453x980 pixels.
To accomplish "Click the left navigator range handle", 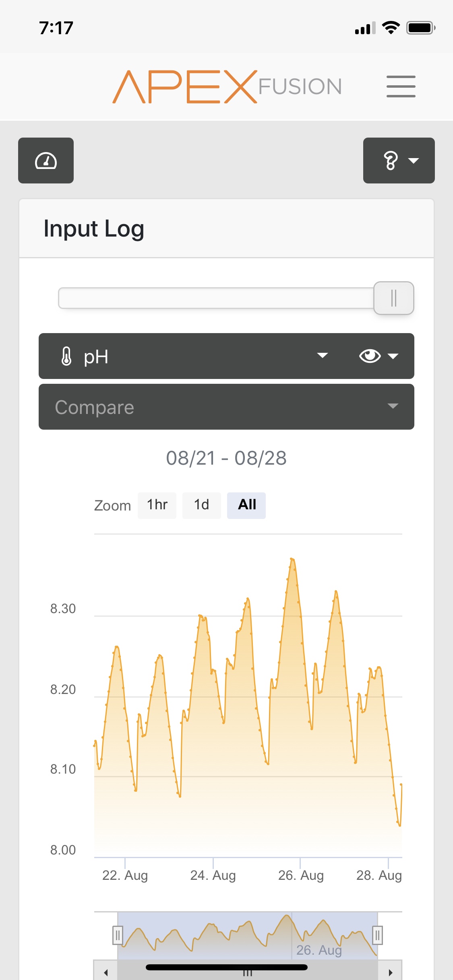I will tap(117, 935).
